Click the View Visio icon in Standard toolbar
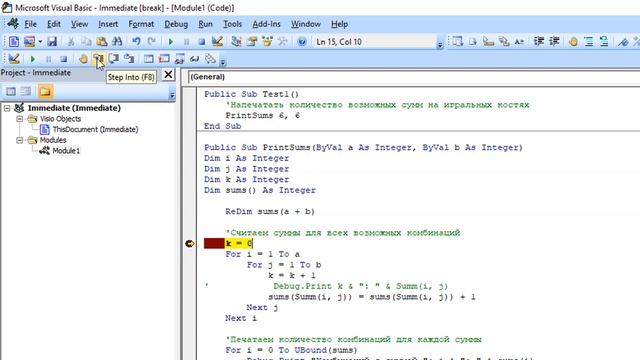This screenshot has height=360, width=640. [x=13, y=41]
